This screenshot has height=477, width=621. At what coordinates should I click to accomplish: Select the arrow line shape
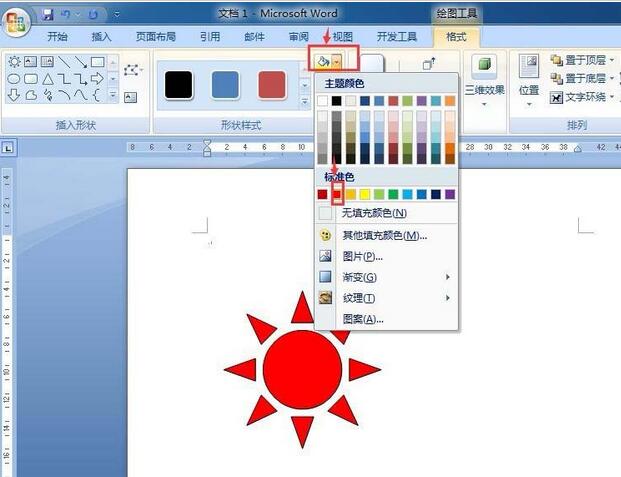pos(81,62)
